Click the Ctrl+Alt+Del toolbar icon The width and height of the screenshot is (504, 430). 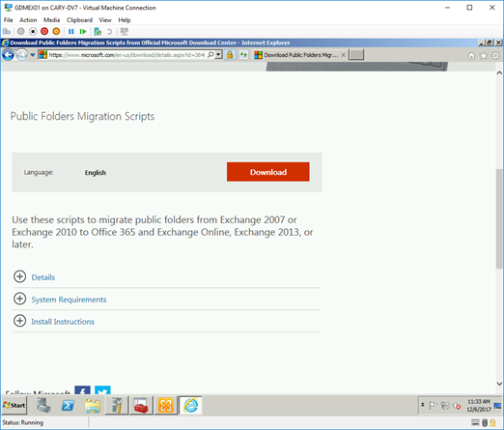click(x=7, y=31)
